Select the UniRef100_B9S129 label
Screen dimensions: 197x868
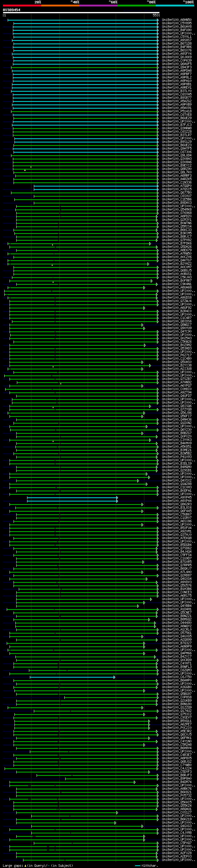point(176,142)
